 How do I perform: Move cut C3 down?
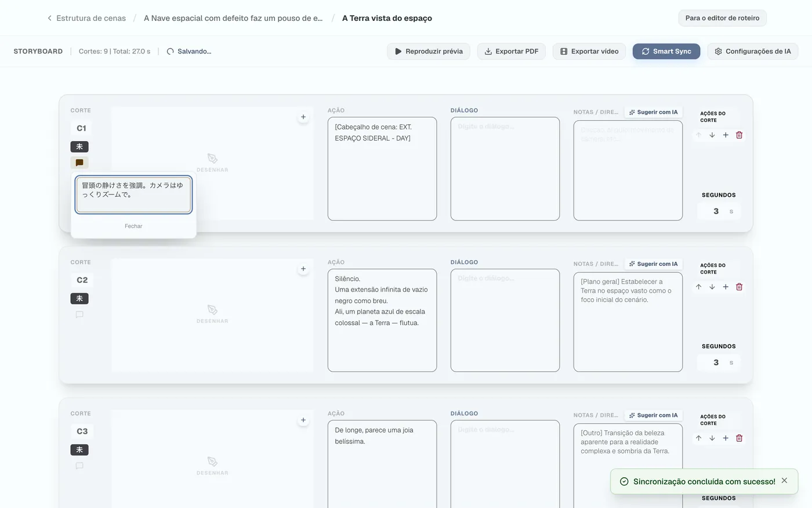(712, 438)
